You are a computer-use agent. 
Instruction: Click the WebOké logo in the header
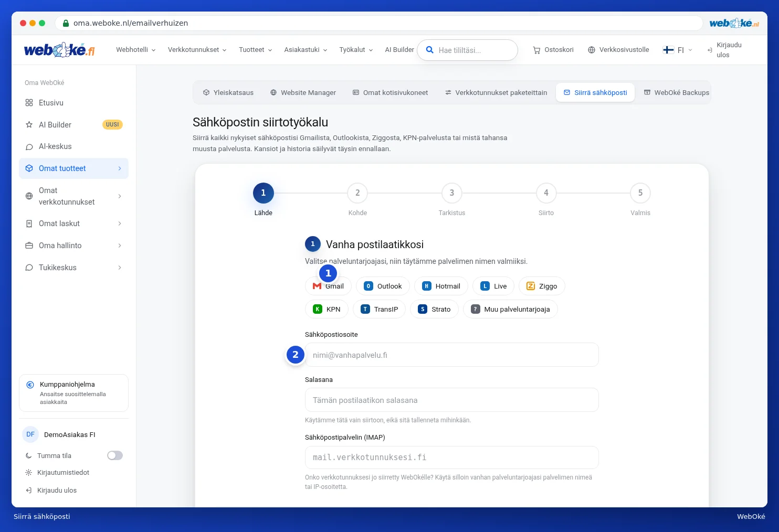[59, 50]
